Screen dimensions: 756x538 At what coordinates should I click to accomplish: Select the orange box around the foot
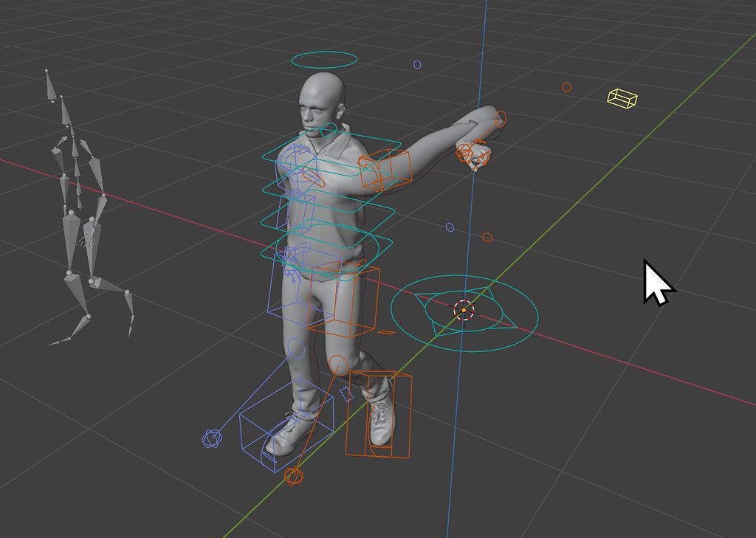pos(379,414)
